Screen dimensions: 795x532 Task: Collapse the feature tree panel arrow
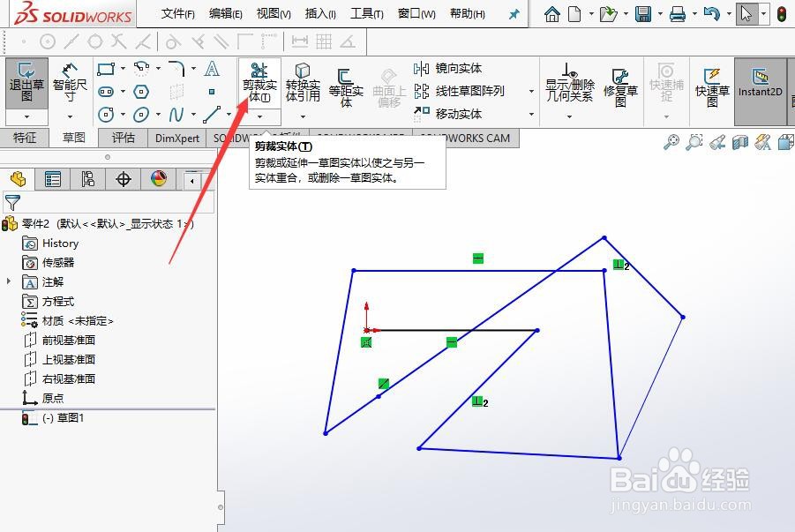192,181
